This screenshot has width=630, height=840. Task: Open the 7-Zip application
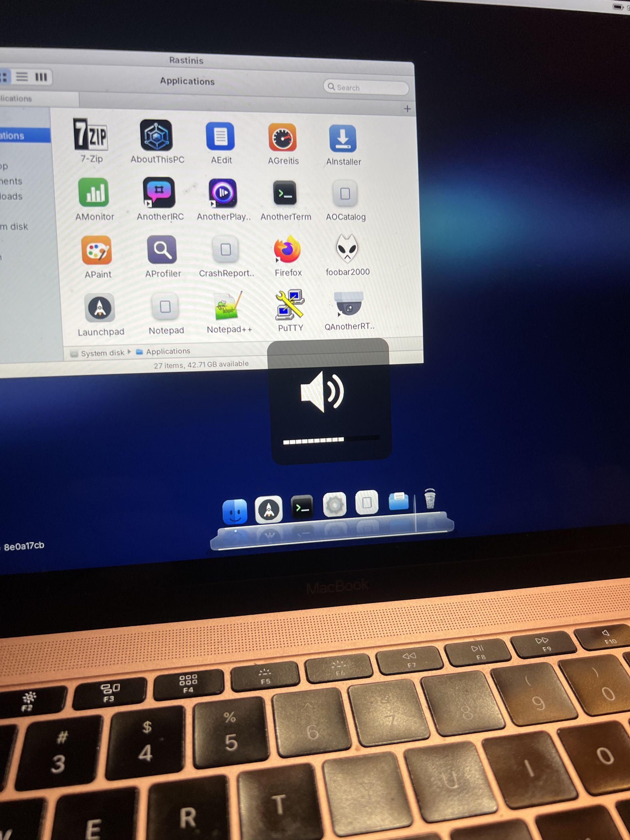[x=91, y=135]
